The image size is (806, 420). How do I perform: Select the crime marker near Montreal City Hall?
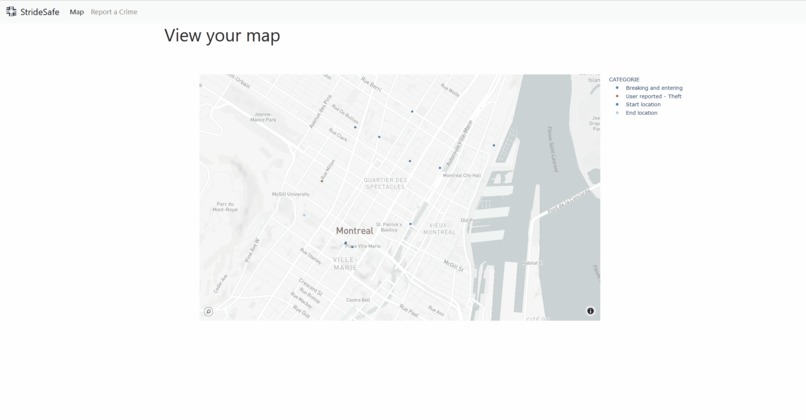(x=439, y=168)
